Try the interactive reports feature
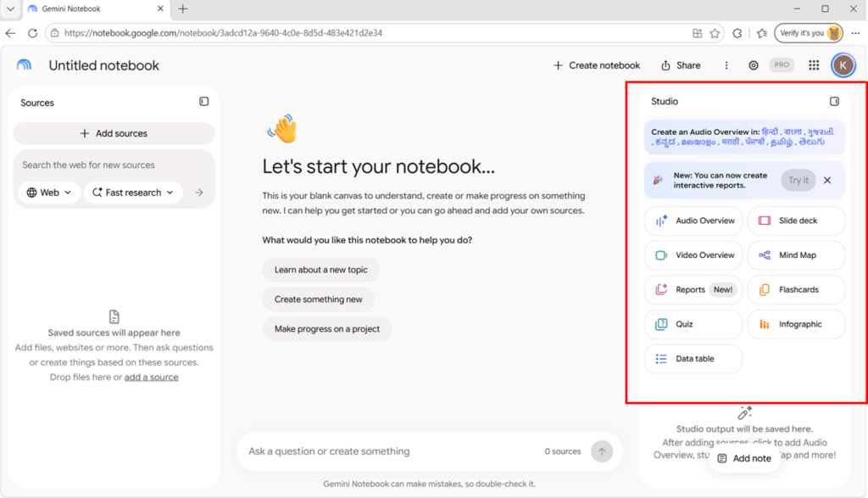This screenshot has width=868, height=498. [798, 180]
